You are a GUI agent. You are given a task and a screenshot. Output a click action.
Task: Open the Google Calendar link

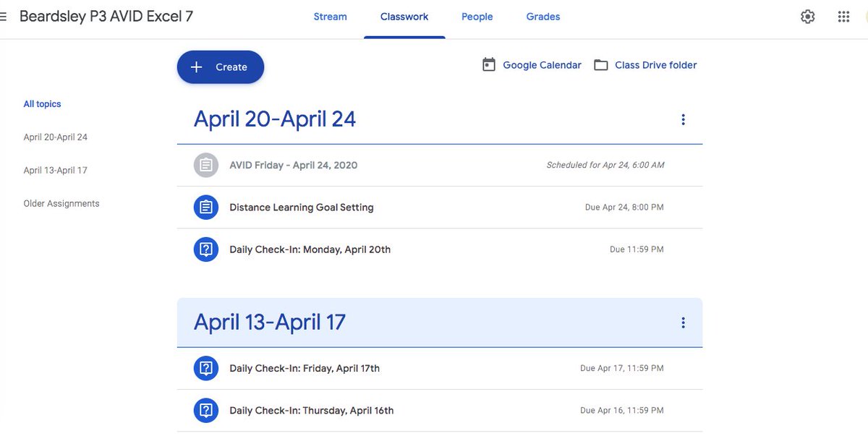pyautogui.click(x=542, y=65)
